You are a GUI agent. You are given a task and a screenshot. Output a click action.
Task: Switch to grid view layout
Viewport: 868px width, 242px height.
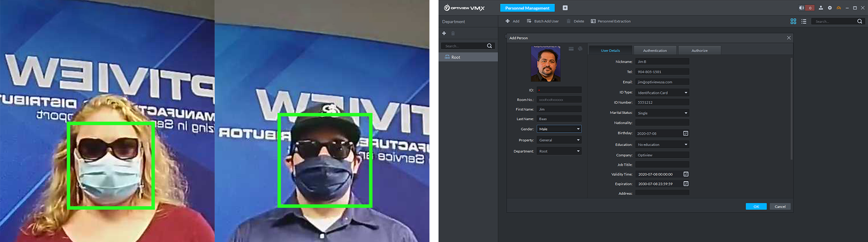793,21
